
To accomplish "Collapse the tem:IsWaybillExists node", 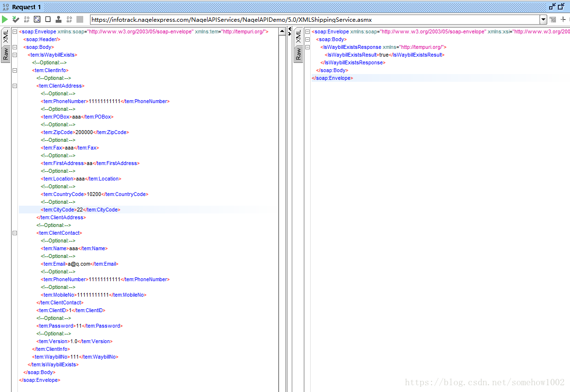I will (x=15, y=55).
